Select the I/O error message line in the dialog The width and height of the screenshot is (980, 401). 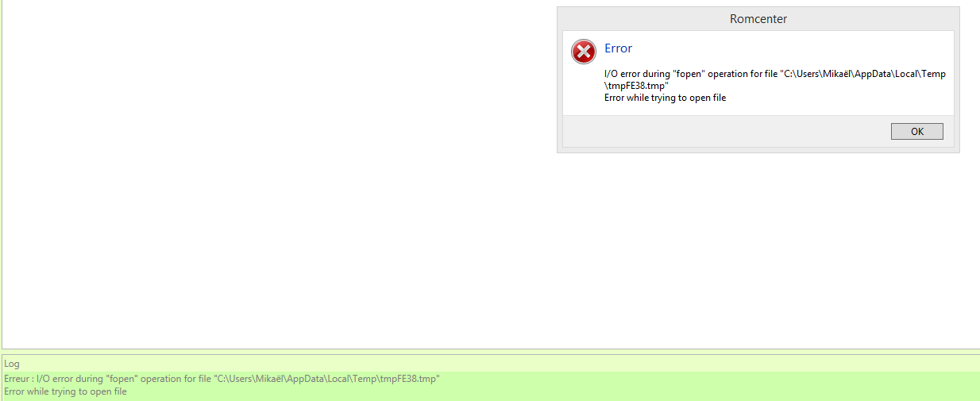[x=774, y=74]
